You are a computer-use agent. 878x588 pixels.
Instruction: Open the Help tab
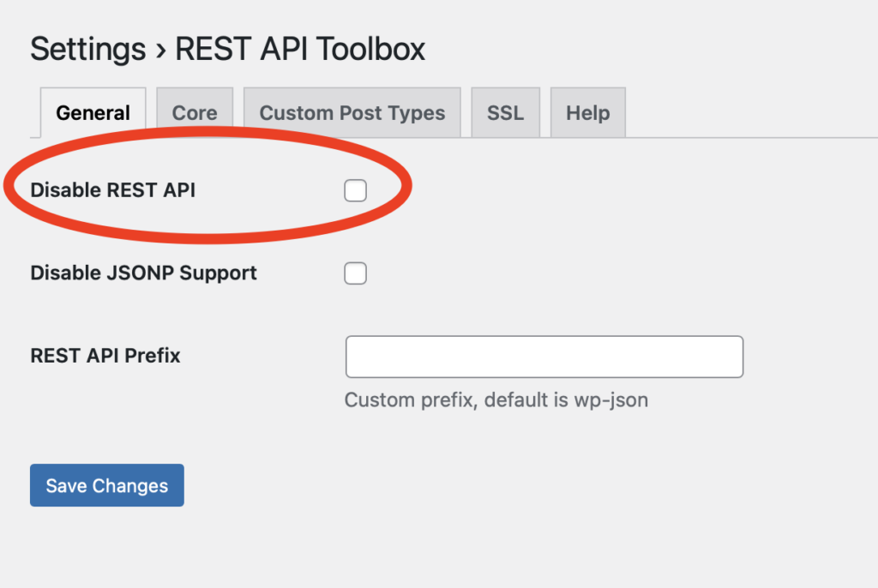point(588,112)
